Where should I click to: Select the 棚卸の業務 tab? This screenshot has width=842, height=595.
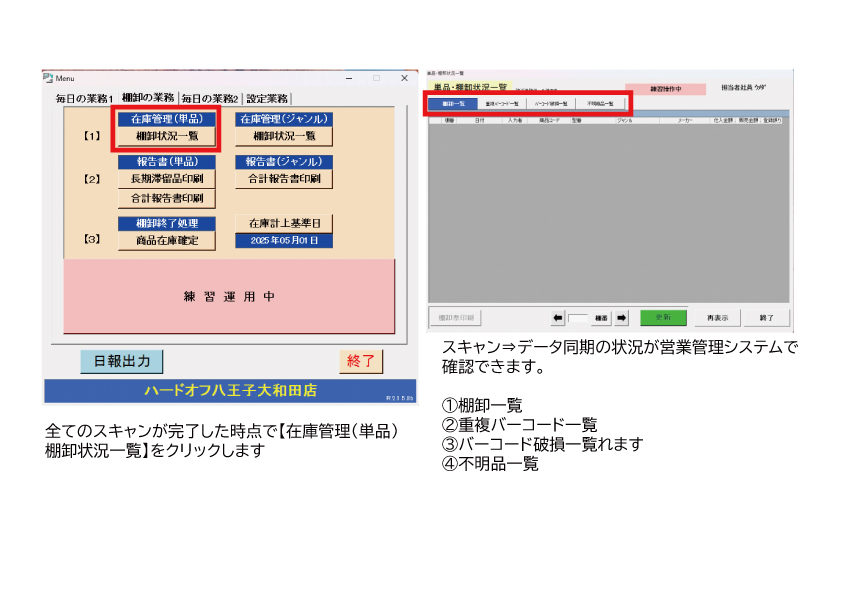tap(148, 98)
